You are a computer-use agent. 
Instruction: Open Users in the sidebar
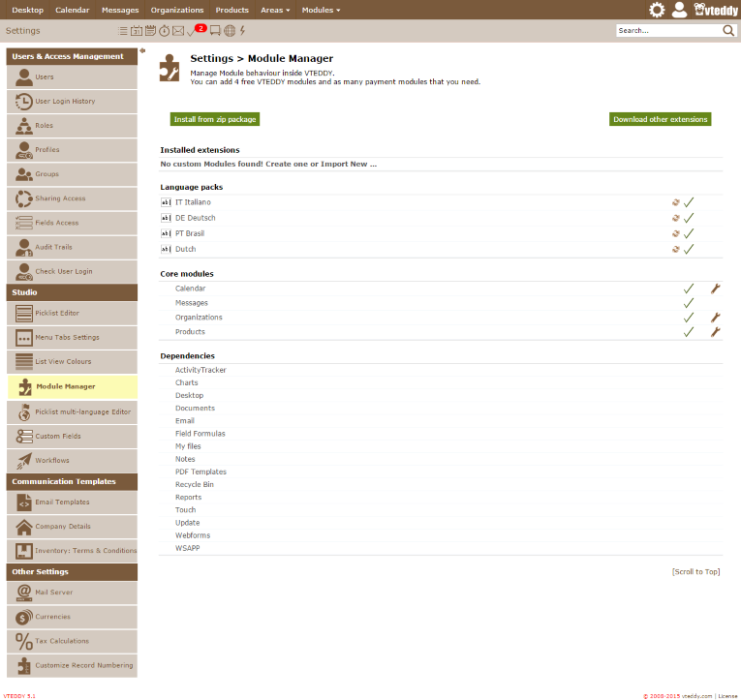tap(73, 77)
